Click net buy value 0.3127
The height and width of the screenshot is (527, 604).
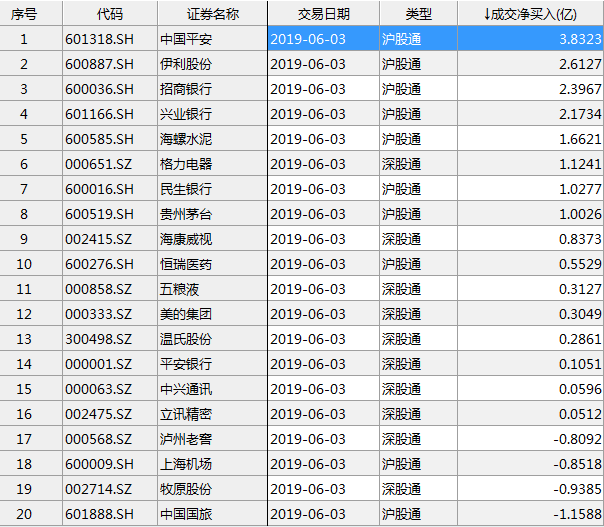coord(530,289)
